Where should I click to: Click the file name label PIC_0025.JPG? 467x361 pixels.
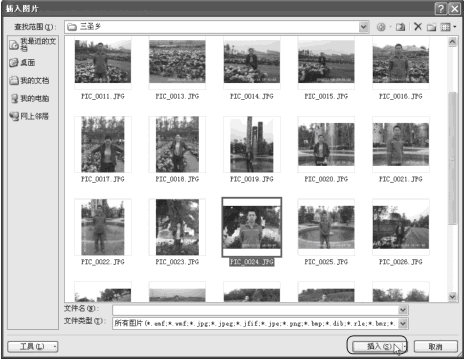click(326, 262)
